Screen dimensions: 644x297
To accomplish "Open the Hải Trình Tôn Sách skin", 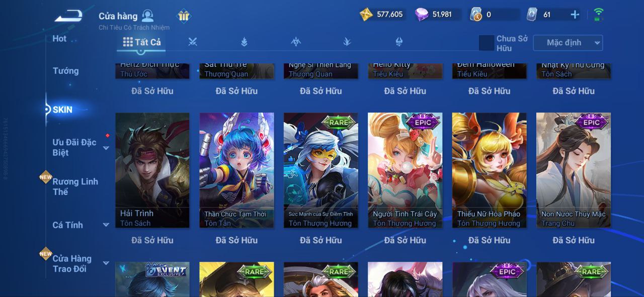I will (x=152, y=170).
